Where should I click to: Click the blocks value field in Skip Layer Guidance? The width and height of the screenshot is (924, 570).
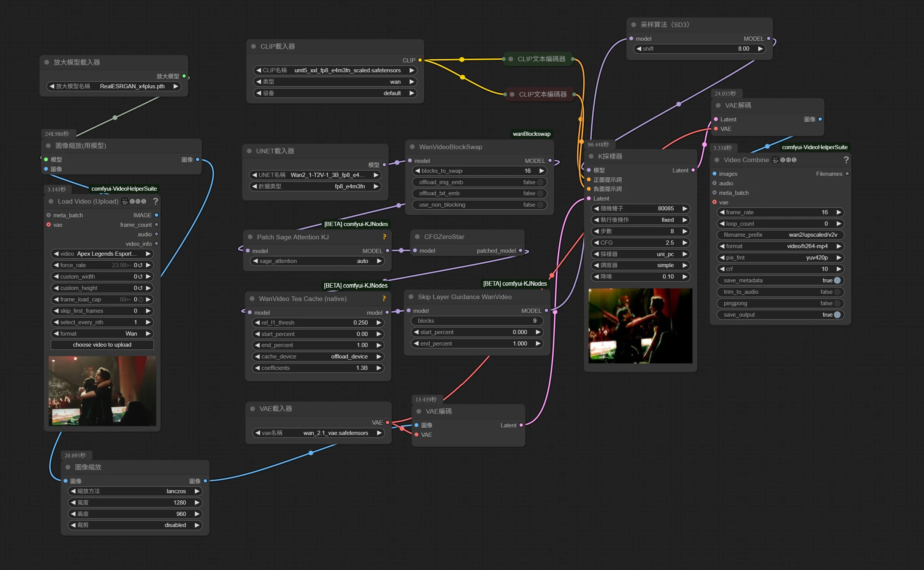pos(477,321)
